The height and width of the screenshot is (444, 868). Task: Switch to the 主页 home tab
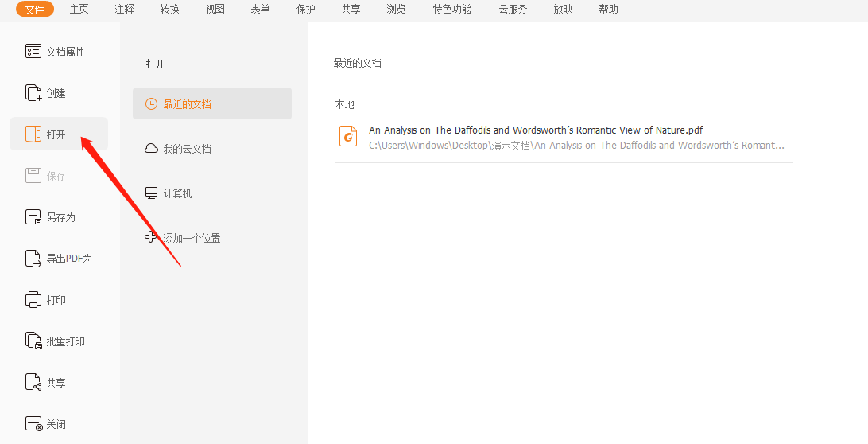pos(79,10)
